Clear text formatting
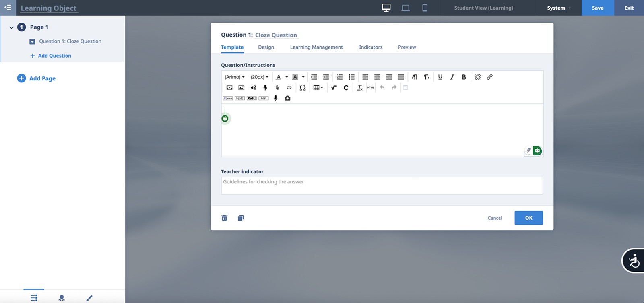Screen dimensions: 644x303 pyautogui.click(x=359, y=87)
